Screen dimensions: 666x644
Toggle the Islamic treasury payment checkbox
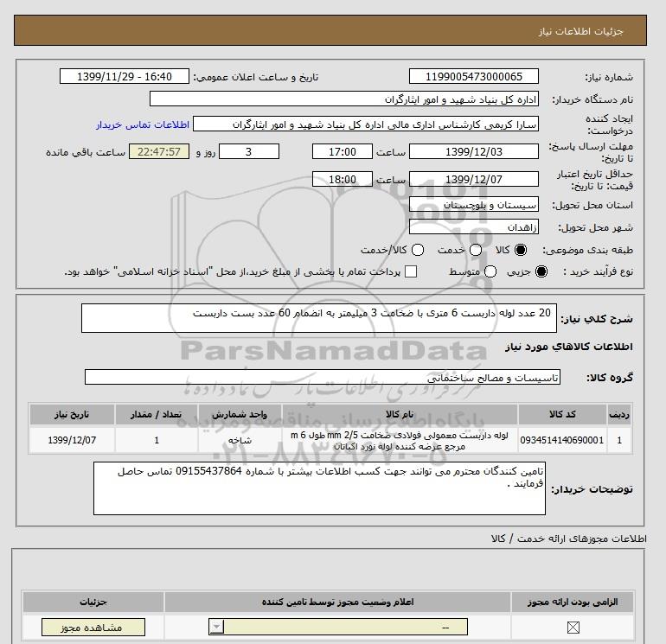tap(411, 271)
